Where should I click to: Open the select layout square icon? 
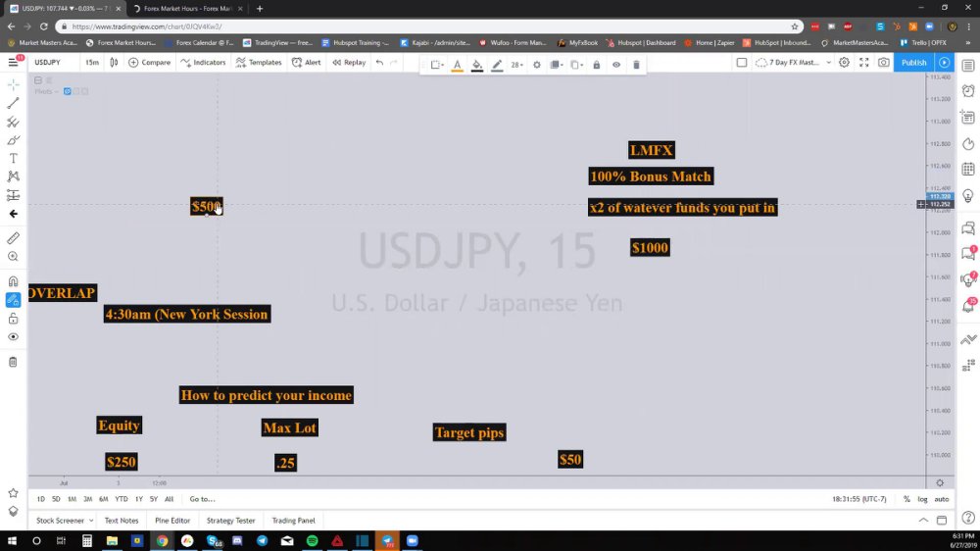(x=742, y=63)
